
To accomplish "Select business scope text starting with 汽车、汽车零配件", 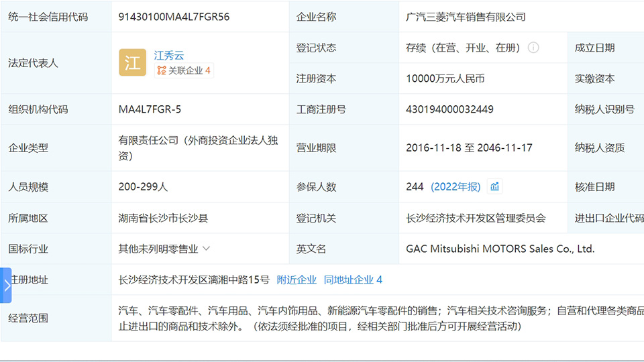I will (x=381, y=318).
